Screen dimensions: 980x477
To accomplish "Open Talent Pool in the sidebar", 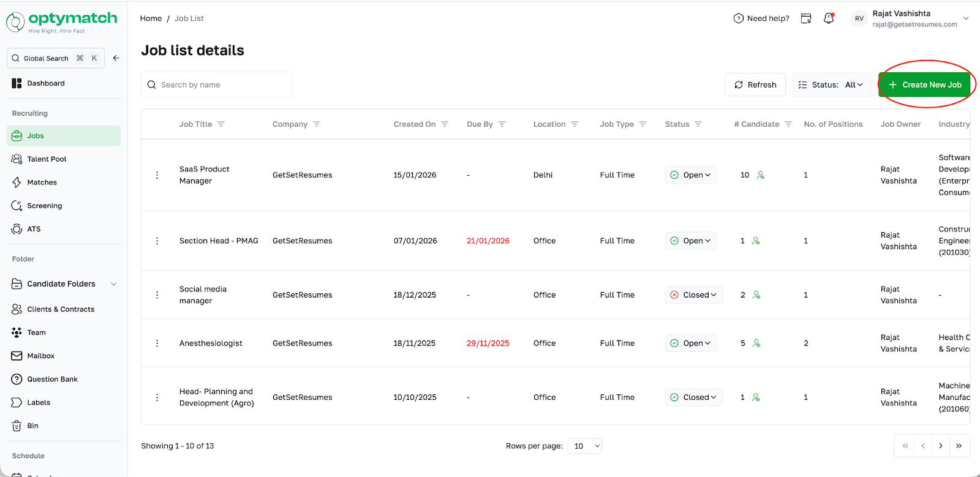I will (47, 159).
